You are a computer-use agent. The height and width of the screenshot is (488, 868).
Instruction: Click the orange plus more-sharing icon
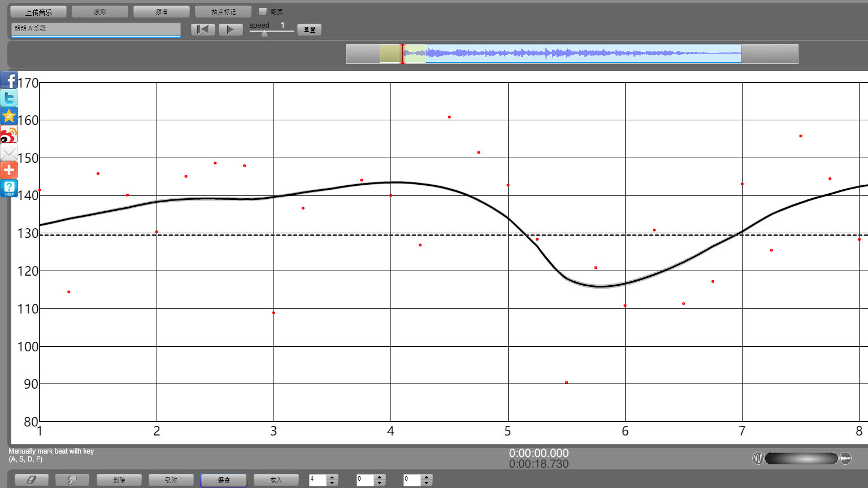point(9,170)
